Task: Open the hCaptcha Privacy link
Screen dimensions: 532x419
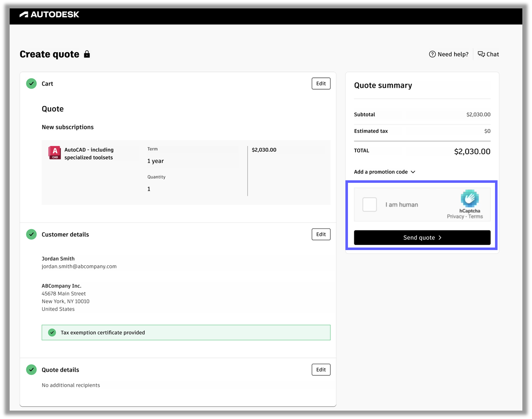Action: coord(456,216)
